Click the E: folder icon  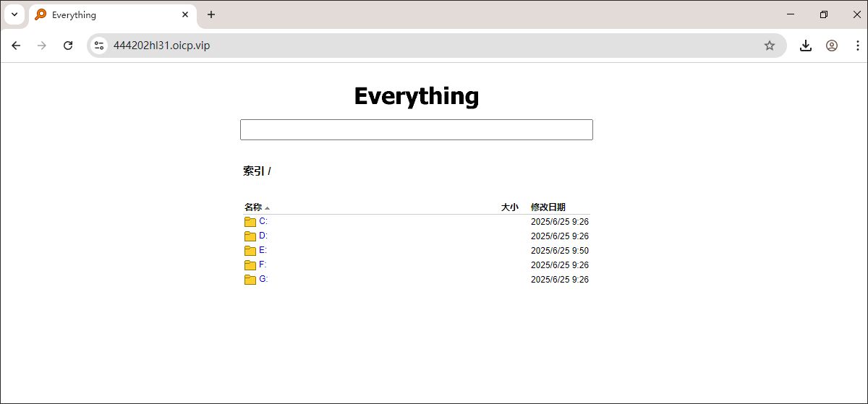coord(250,251)
